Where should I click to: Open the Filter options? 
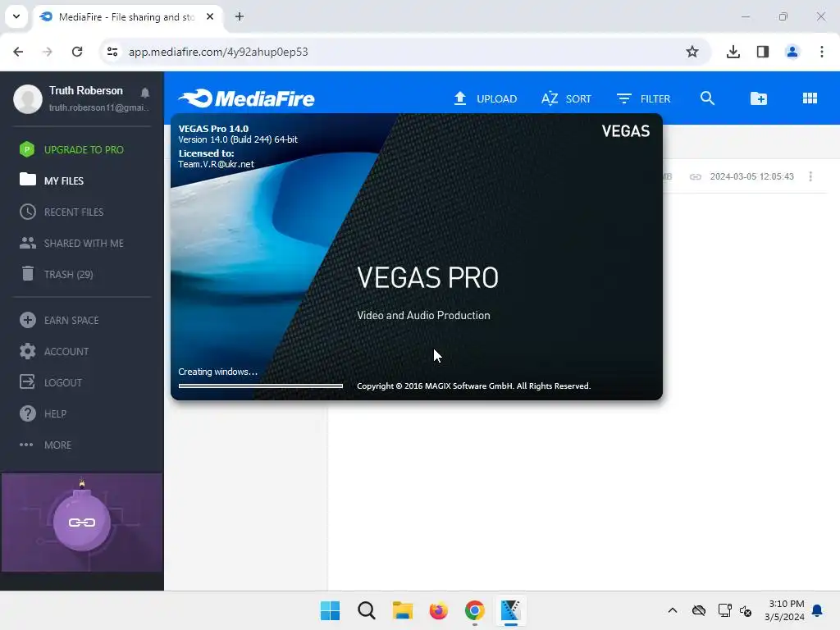[x=643, y=98]
